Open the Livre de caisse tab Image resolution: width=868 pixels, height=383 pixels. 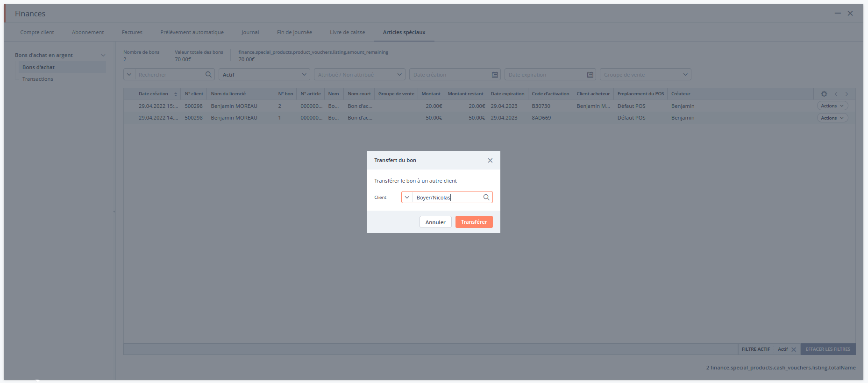[348, 32]
